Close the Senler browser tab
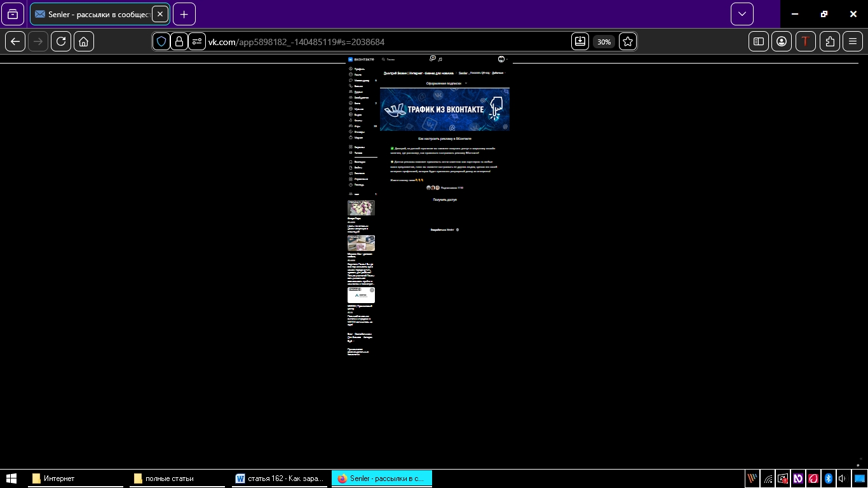The width and height of the screenshot is (868, 488). (160, 14)
